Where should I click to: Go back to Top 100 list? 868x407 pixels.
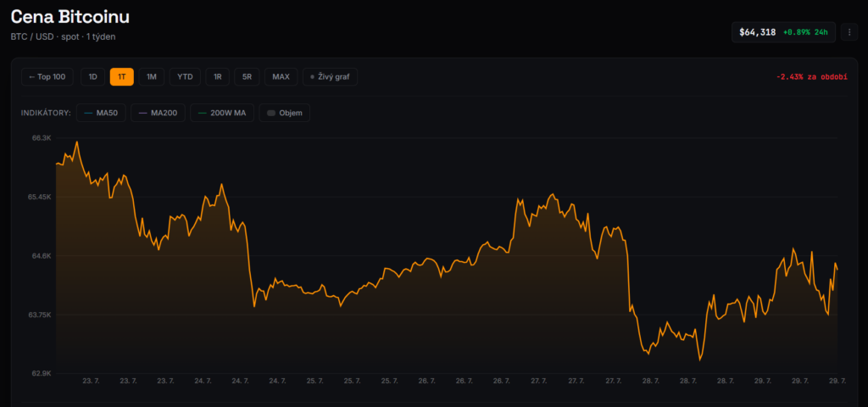tap(47, 77)
